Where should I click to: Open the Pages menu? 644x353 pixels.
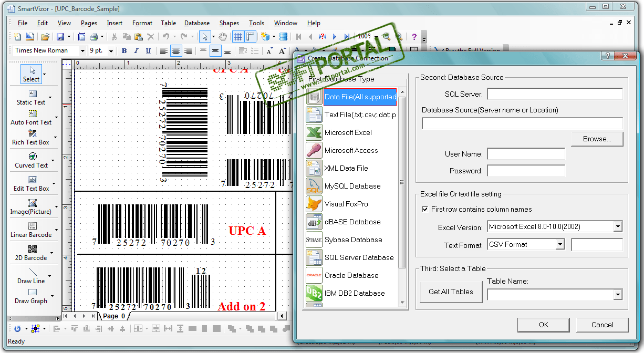coord(89,23)
